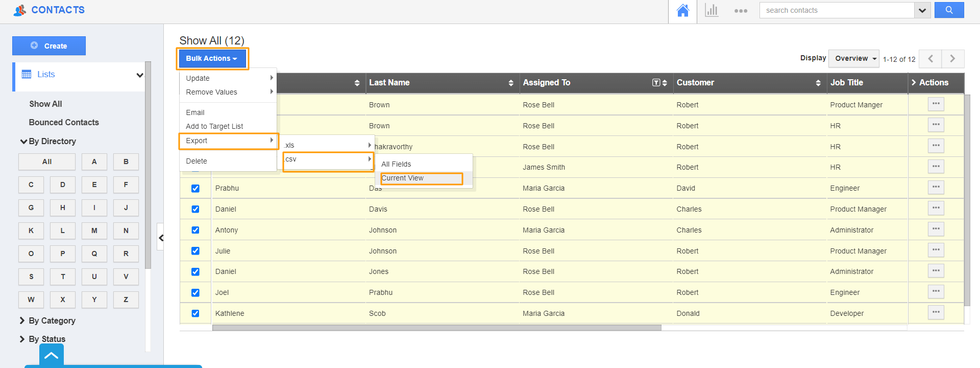This screenshot has width=980, height=368.
Task: Toggle the checkbox for Joel Prabhu
Action: point(195,293)
